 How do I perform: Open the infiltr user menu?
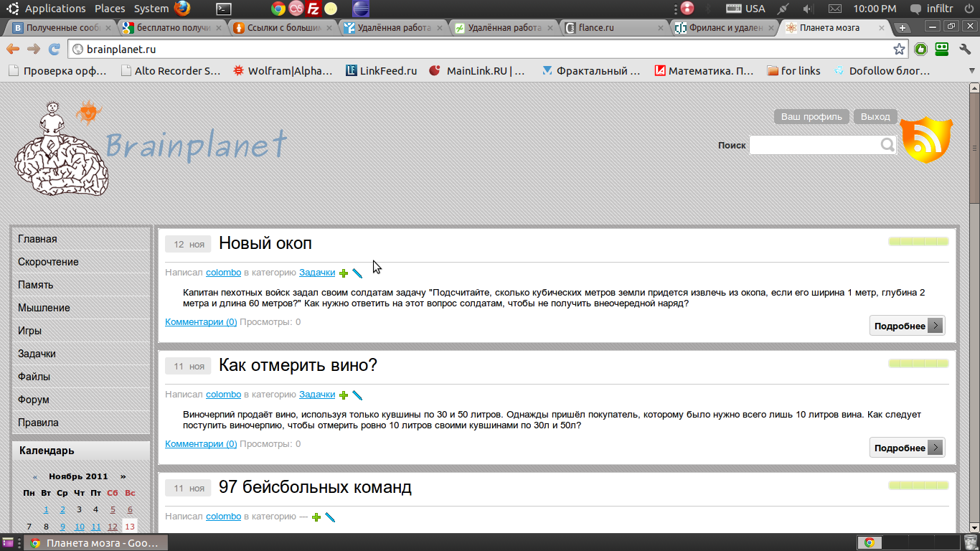tap(931, 9)
